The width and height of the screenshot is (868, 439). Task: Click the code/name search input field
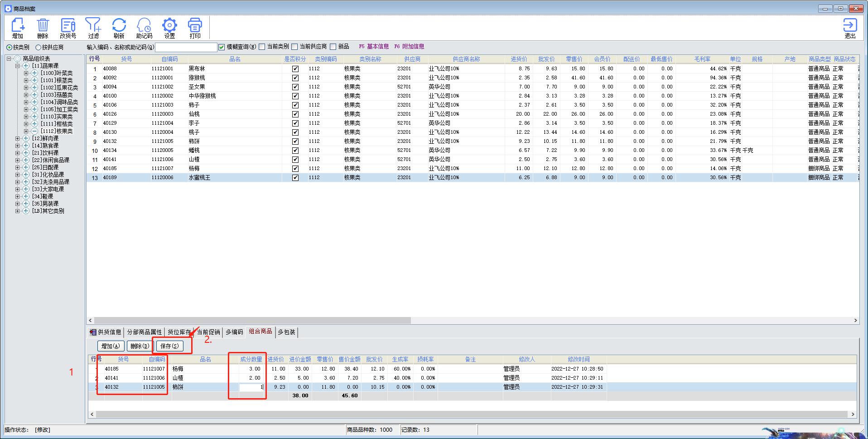(x=186, y=47)
